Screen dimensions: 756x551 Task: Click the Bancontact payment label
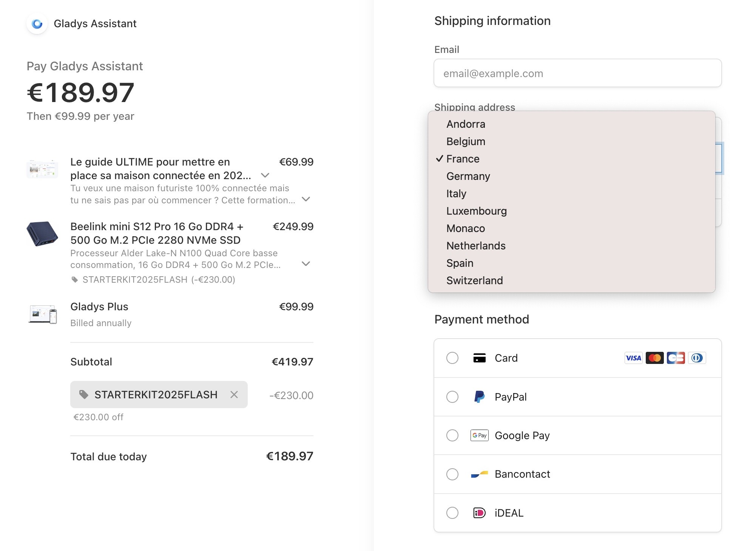point(522,474)
